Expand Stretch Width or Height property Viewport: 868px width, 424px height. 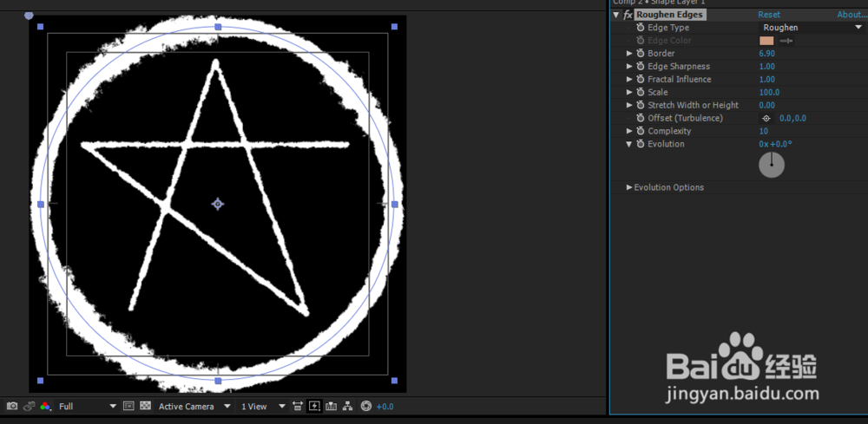628,105
